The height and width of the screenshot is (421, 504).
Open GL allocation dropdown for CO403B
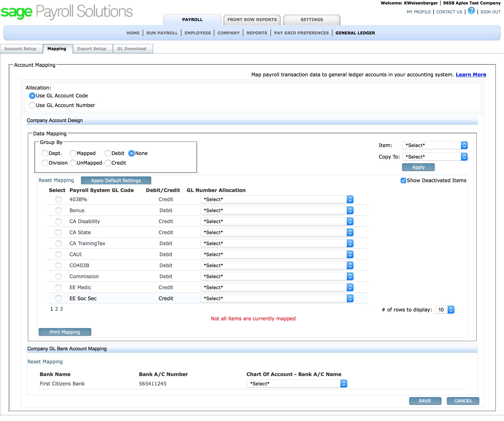[x=277, y=265]
